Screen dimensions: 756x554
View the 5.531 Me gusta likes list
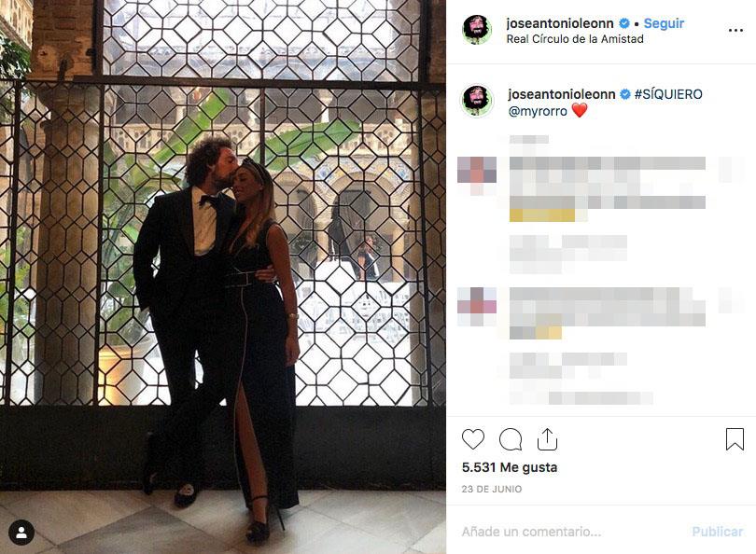point(510,467)
